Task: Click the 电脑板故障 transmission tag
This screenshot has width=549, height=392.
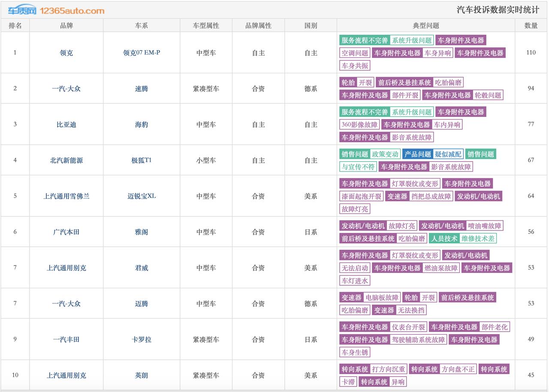Action: [382, 297]
